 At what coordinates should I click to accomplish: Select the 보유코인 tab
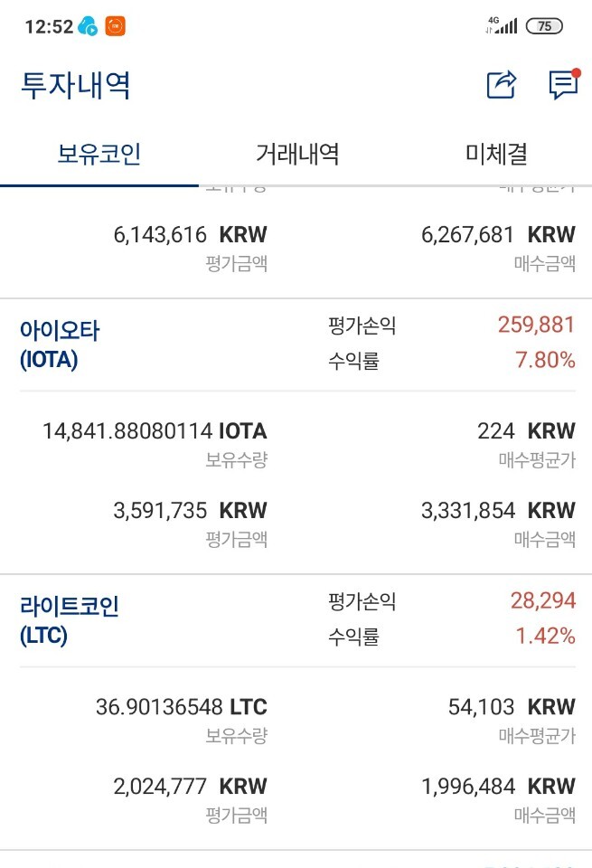click(x=99, y=154)
